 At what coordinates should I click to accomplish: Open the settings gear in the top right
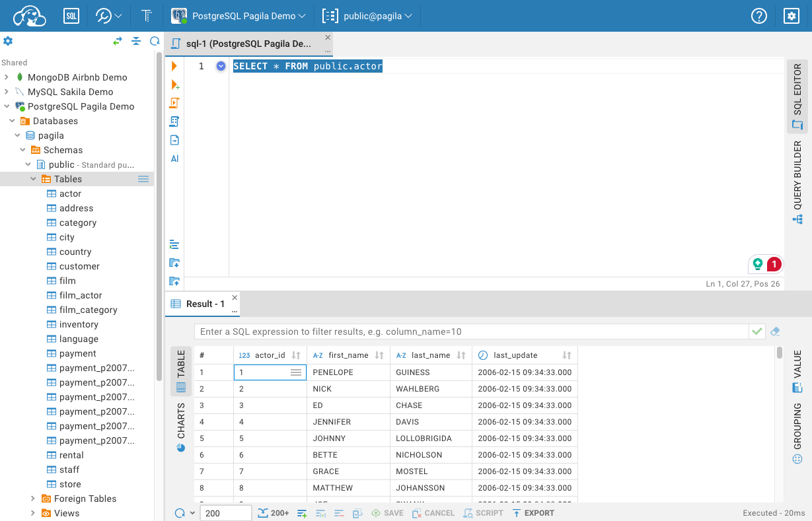pos(791,16)
